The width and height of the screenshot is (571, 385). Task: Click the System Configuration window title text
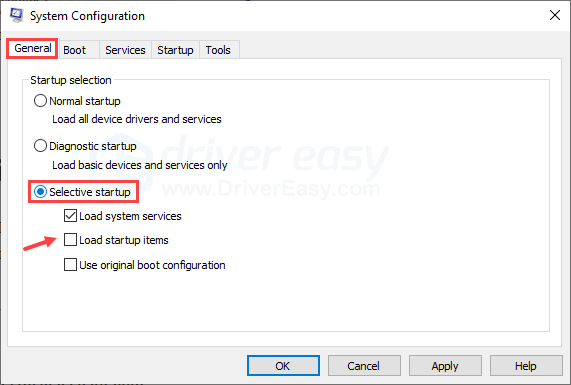[x=87, y=16]
